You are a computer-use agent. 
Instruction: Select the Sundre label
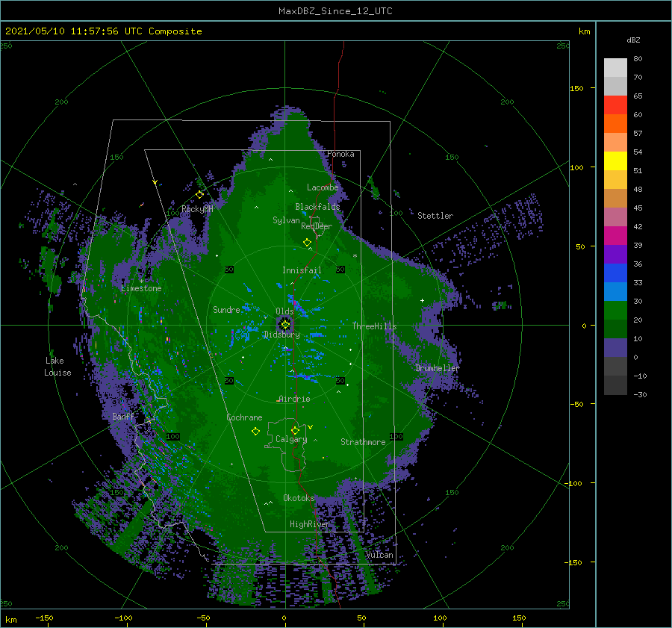226,310
